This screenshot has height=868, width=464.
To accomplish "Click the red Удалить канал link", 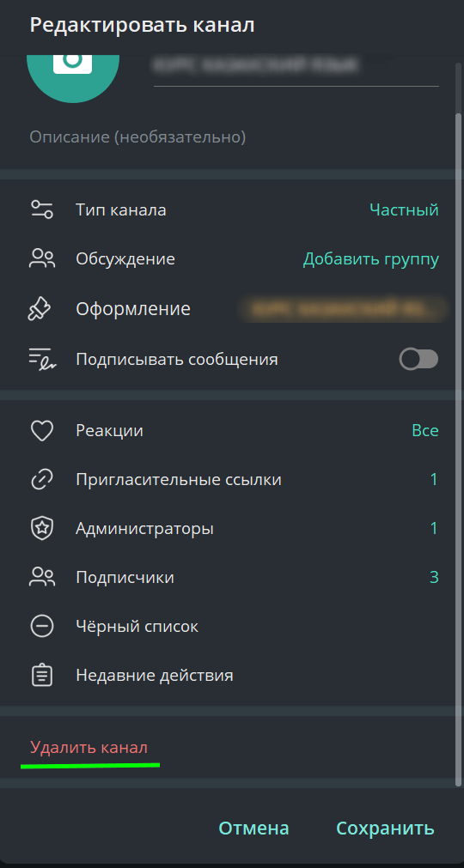I will coord(89,747).
